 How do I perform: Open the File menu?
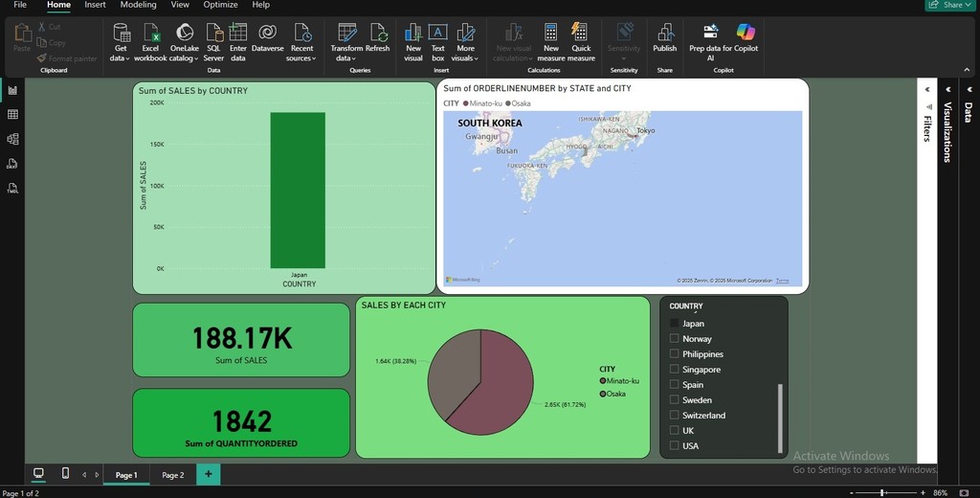20,5
